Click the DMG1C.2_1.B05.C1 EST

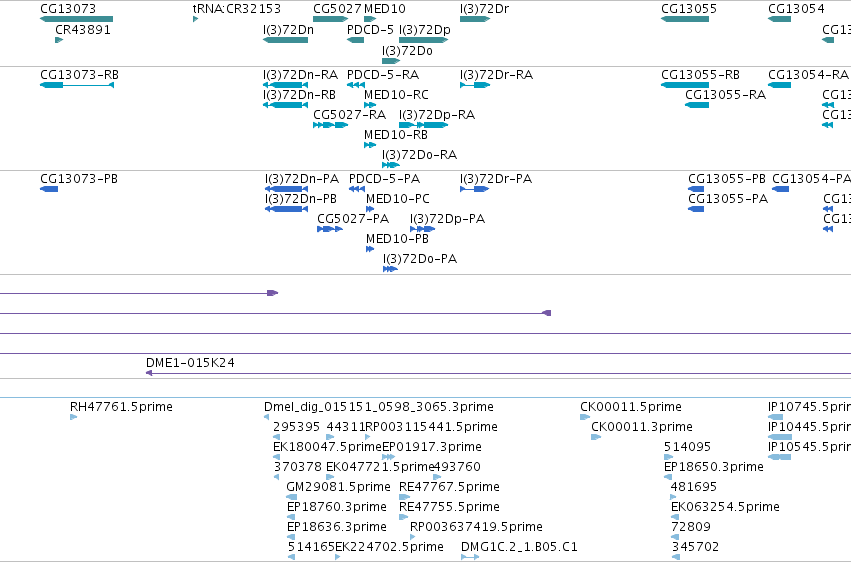470,557
